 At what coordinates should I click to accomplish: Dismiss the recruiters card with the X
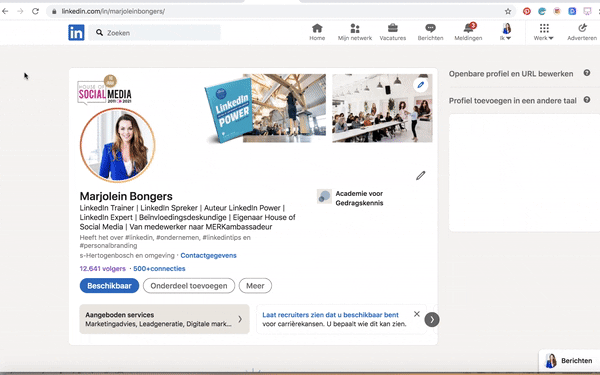[x=417, y=314]
